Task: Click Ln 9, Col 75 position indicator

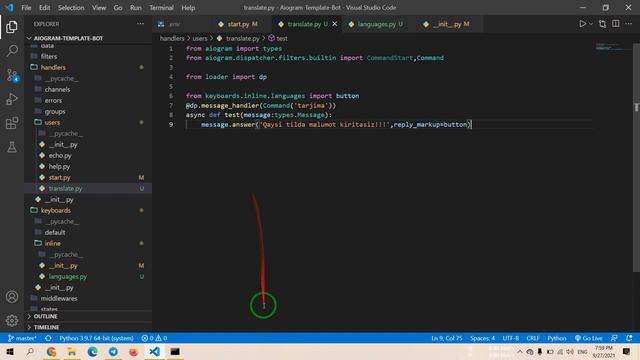Action: pos(447,338)
